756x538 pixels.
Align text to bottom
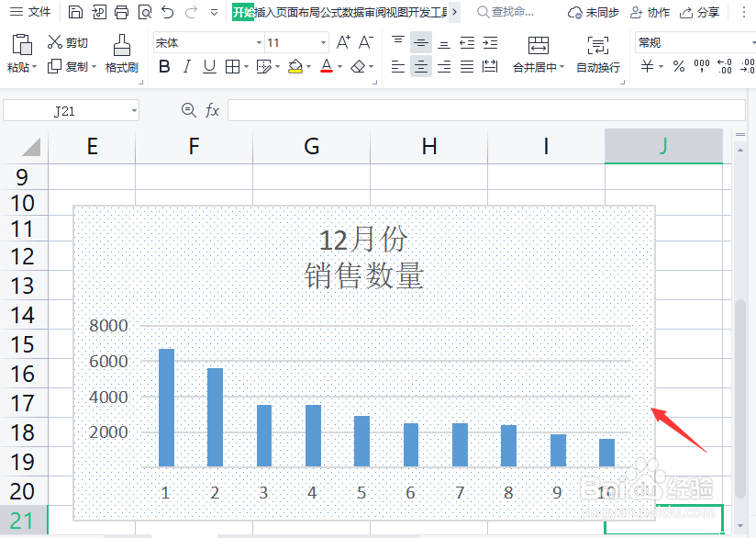(x=444, y=43)
